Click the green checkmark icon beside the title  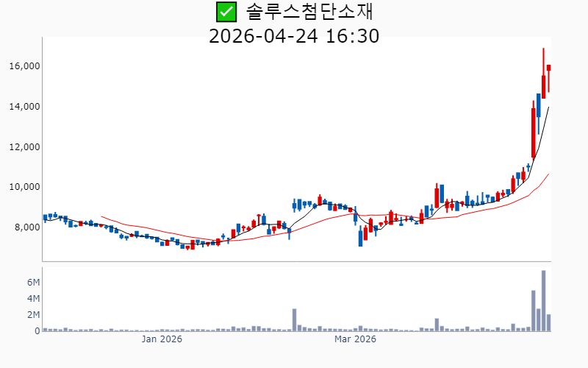[x=226, y=12]
